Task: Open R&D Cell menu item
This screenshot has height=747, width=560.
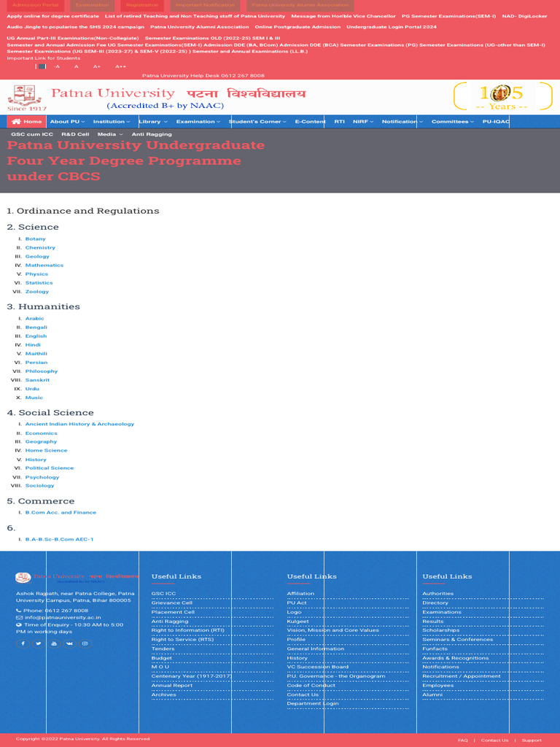Action: 75,134
